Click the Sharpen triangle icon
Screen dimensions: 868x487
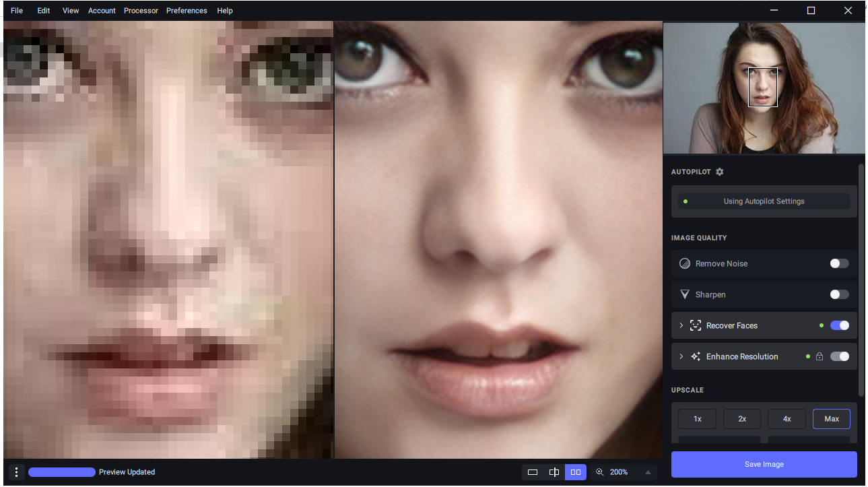pos(685,294)
